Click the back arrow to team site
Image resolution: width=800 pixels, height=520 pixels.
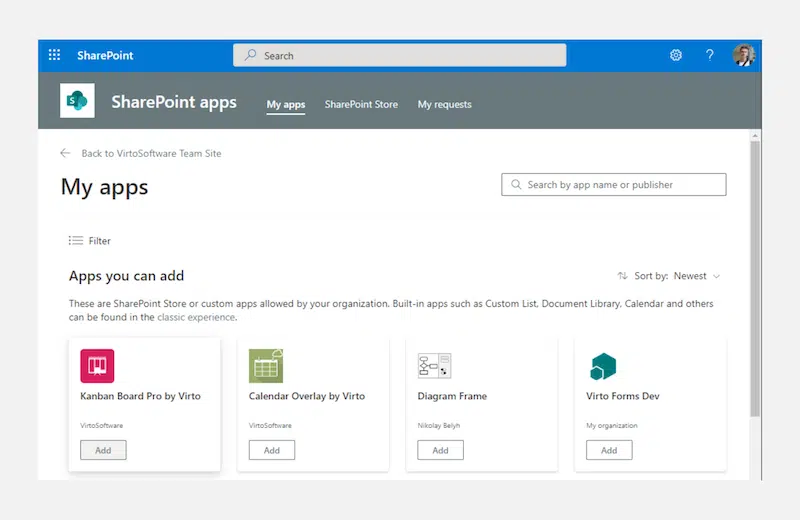[65, 153]
